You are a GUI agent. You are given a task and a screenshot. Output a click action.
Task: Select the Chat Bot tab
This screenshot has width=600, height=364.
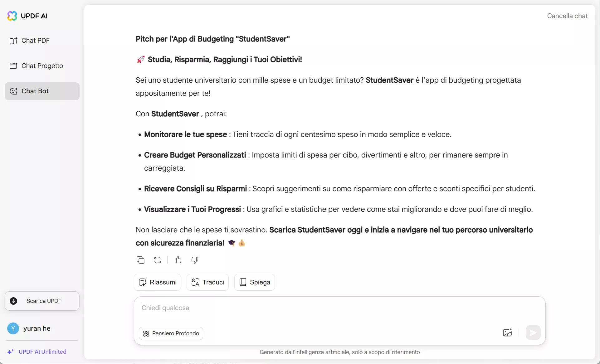[42, 91]
